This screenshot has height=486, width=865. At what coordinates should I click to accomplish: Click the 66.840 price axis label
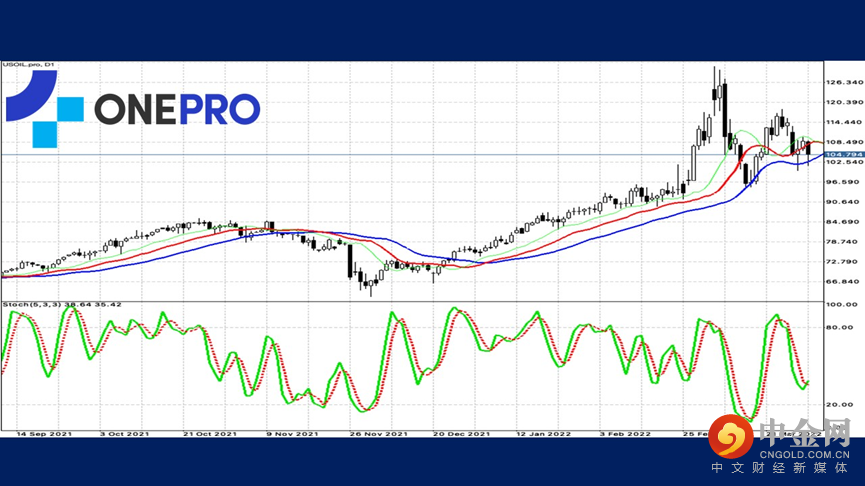[842, 281]
